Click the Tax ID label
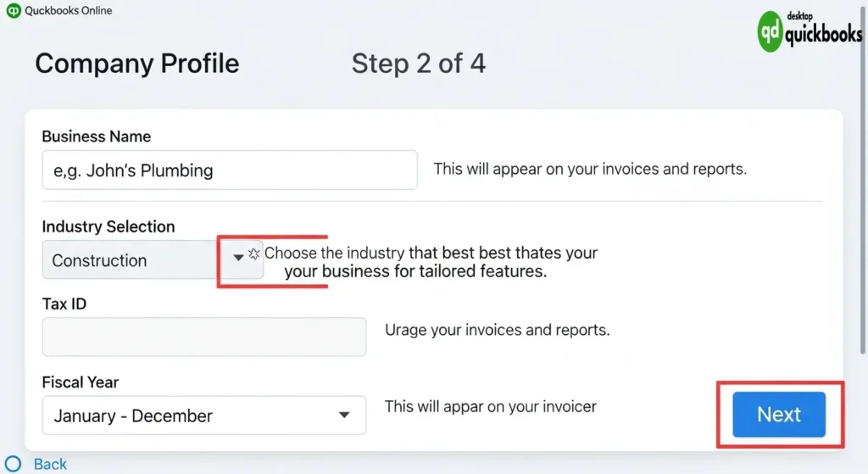 tap(64, 304)
